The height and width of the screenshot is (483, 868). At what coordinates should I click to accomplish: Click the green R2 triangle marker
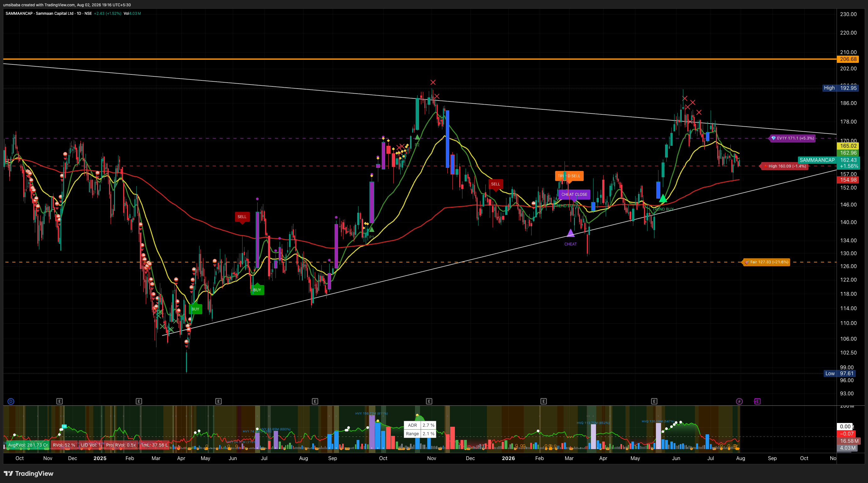click(x=417, y=137)
